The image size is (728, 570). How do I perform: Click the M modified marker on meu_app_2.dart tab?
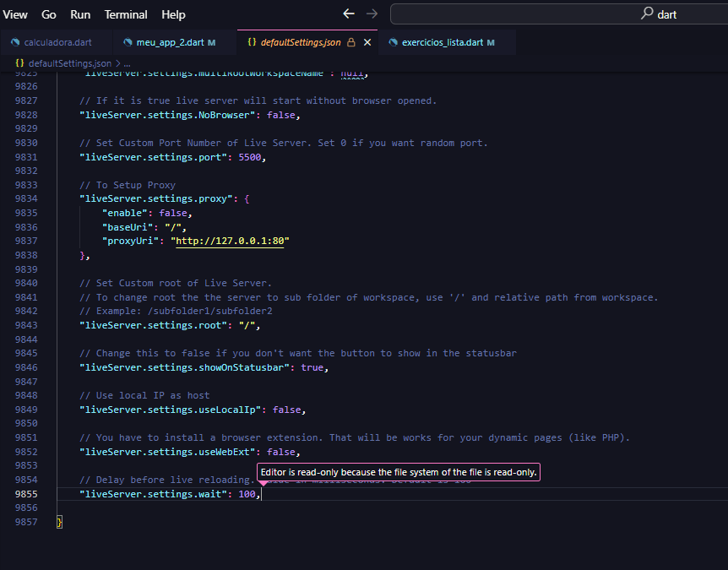pos(212,43)
